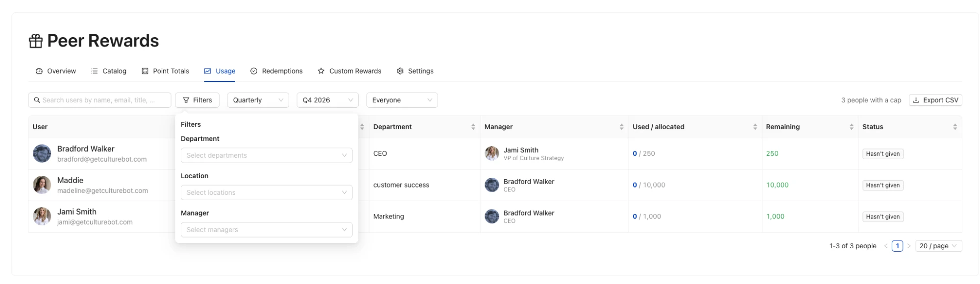Click the gift icon beside Peer Rewards
980x284 pixels.
pos(35,41)
